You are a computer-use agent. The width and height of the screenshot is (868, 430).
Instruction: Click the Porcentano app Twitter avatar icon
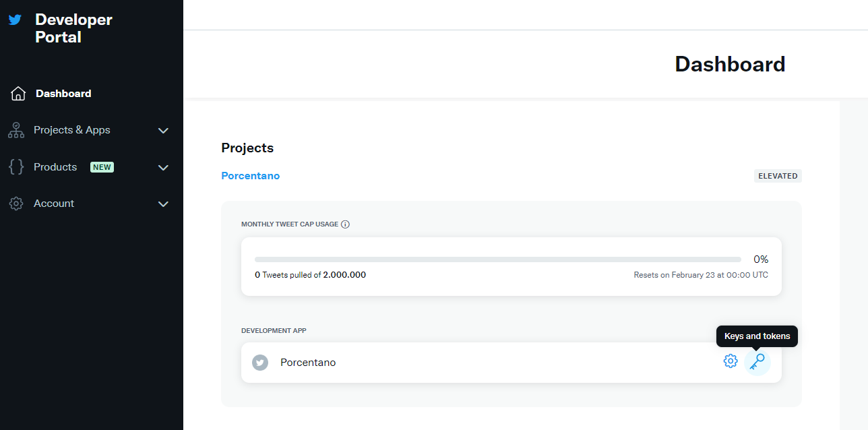click(260, 363)
